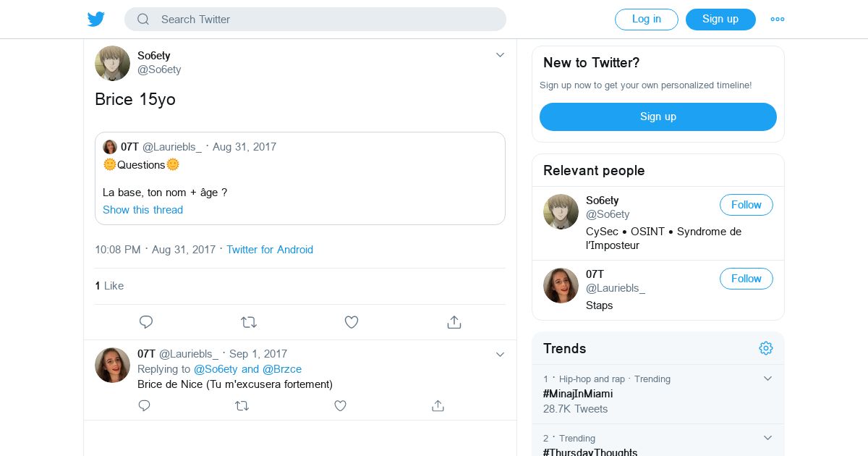Viewport: 868px width, 456px height.
Task: Like the Brice 15yo tweet
Action: (x=352, y=322)
